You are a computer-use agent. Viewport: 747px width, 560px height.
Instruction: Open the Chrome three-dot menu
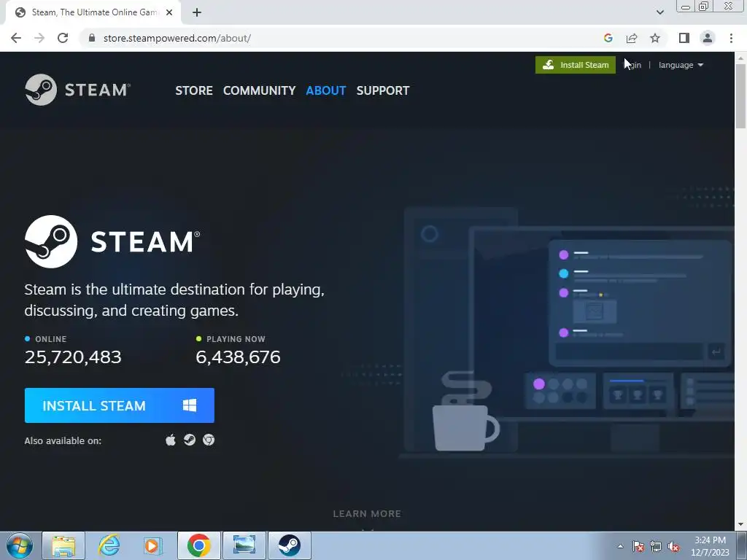(731, 38)
